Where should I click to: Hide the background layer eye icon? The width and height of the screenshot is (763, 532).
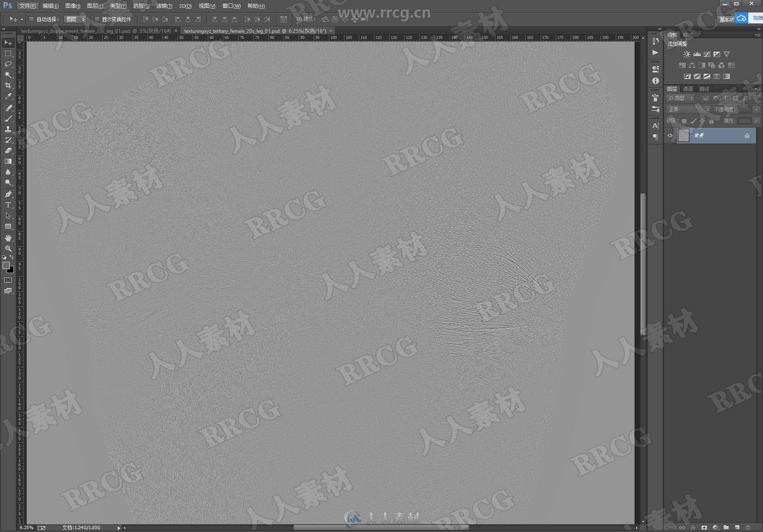[670, 135]
